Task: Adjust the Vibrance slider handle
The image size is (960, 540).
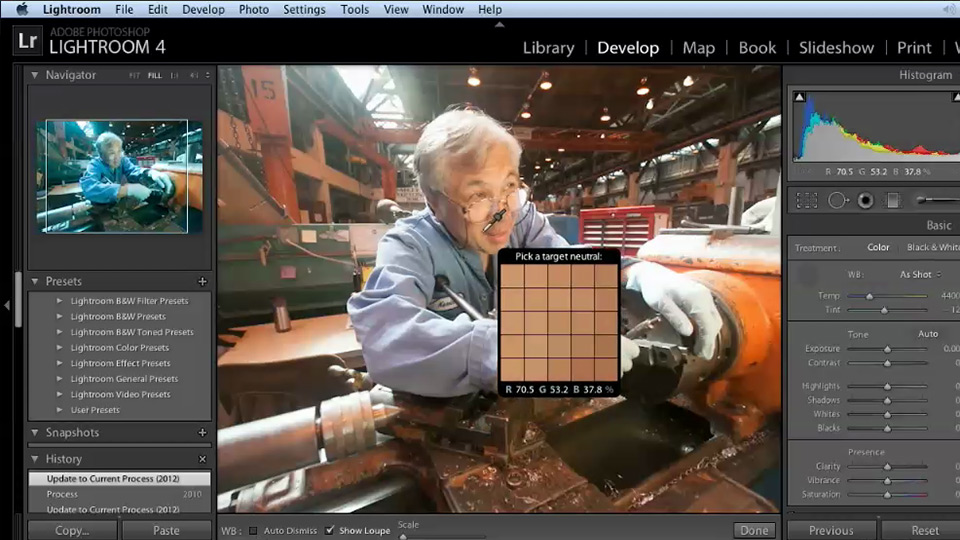Action: [887, 481]
